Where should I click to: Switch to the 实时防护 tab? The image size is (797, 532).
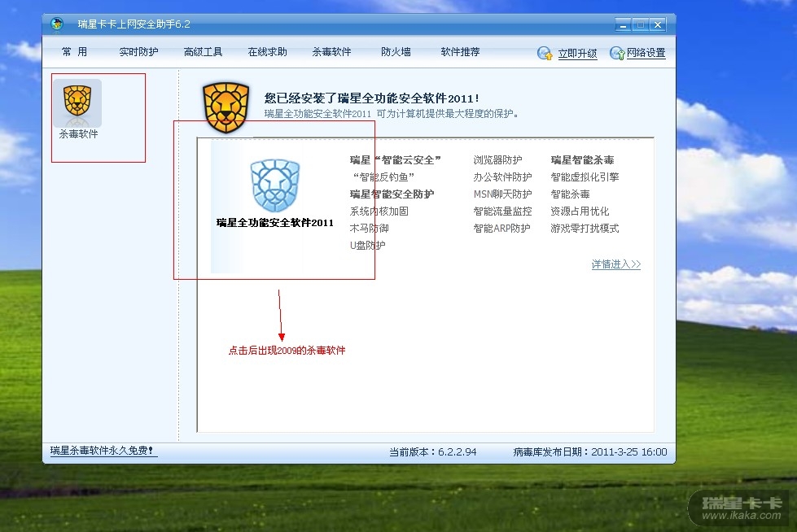coord(138,52)
